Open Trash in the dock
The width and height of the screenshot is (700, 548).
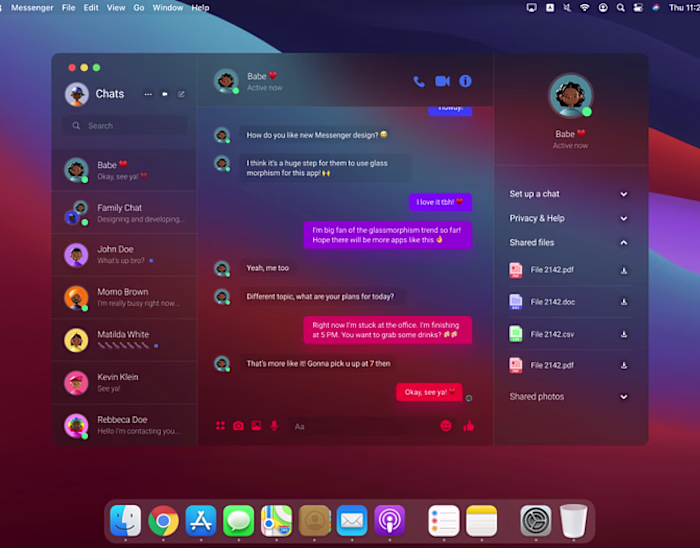point(574,520)
